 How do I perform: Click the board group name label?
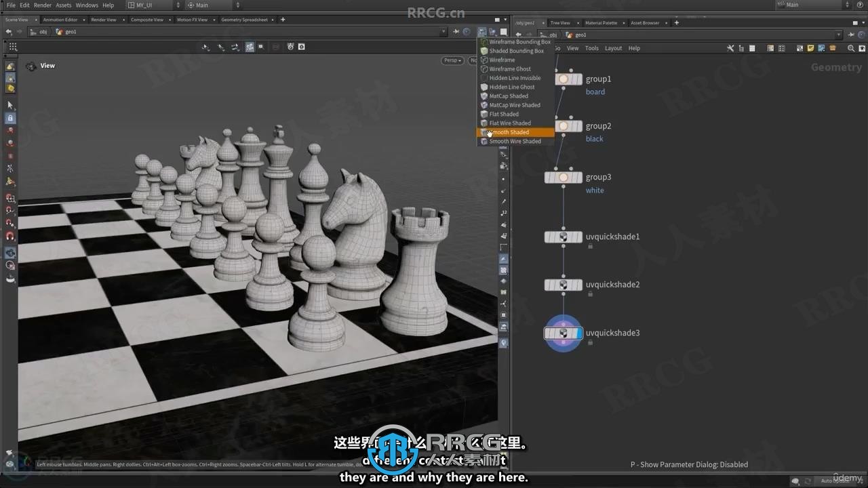(595, 92)
